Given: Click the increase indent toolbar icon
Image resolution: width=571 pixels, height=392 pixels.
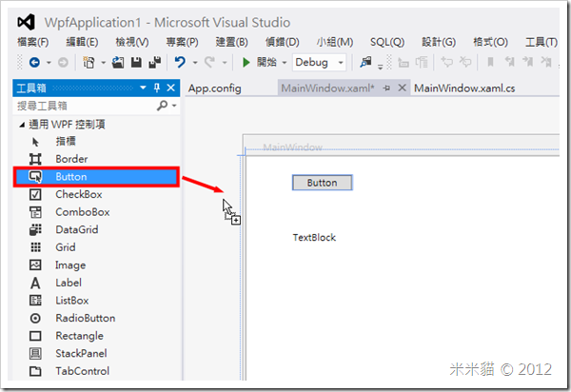Looking at the screenshot, I should (422, 63).
